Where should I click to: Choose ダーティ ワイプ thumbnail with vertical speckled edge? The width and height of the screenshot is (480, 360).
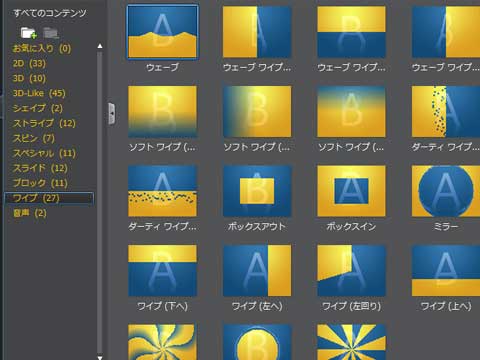(446, 112)
